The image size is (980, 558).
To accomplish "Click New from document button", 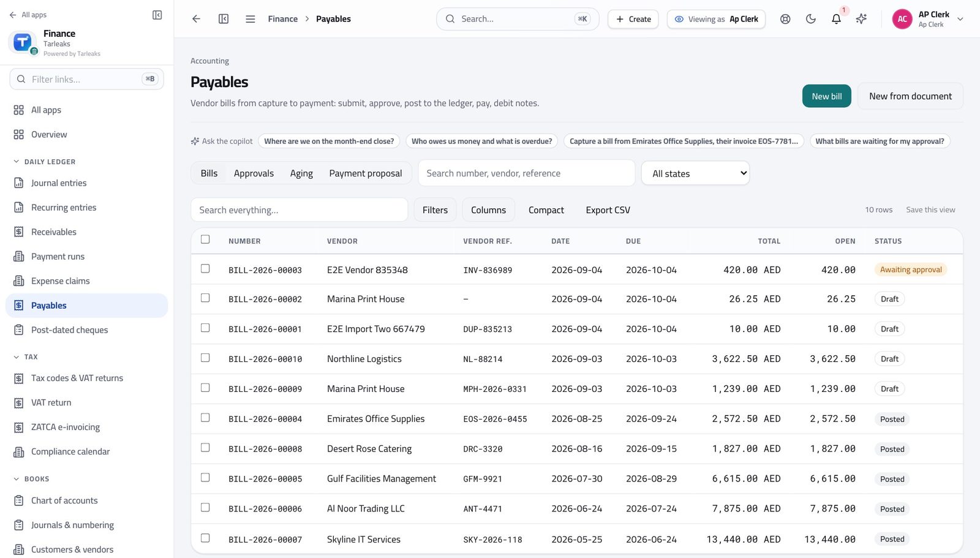I will (910, 96).
